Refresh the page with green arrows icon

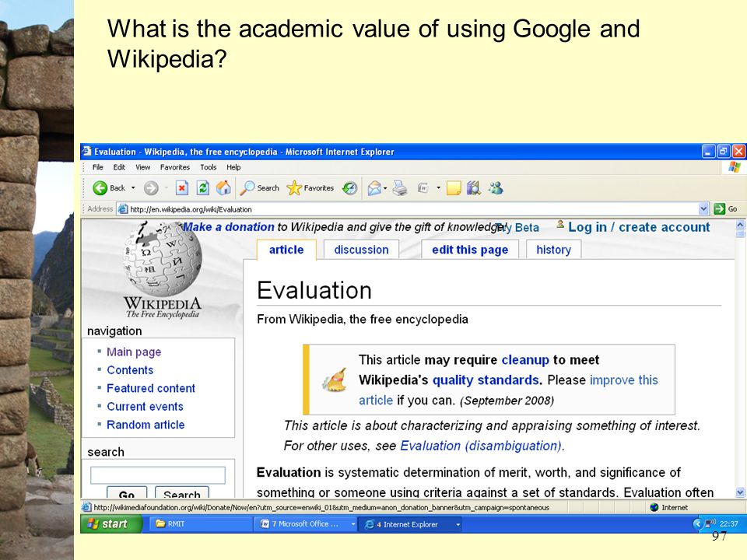click(202, 188)
